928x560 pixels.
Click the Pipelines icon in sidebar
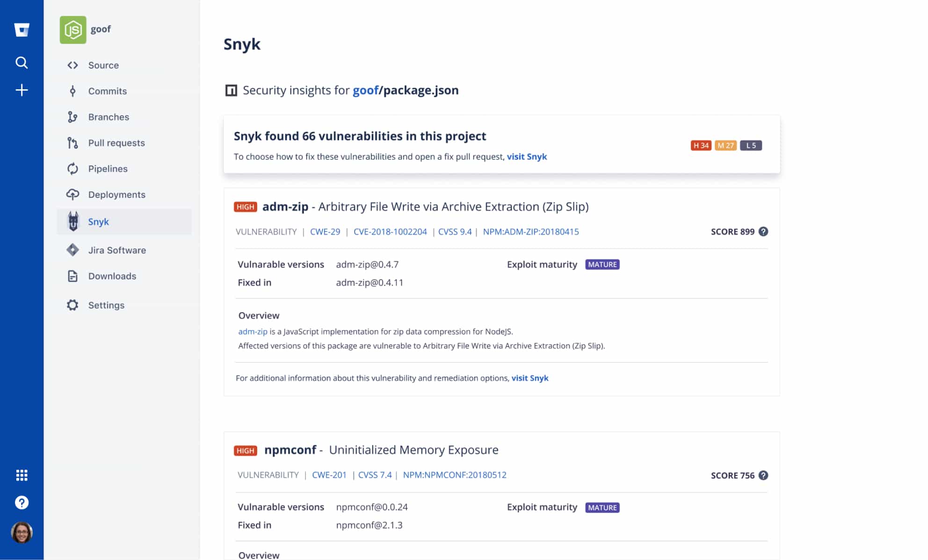(73, 168)
